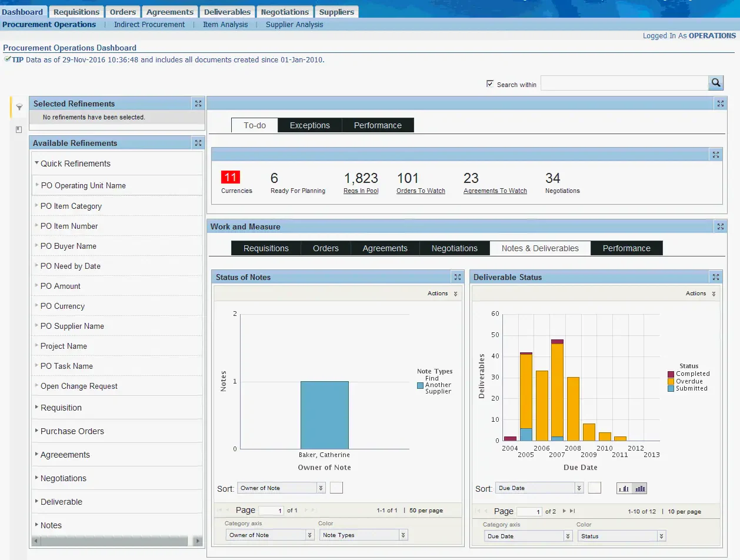This screenshot has width=740, height=560.
Task: Select Orders tab in Work and Measure
Action: pyautogui.click(x=326, y=248)
